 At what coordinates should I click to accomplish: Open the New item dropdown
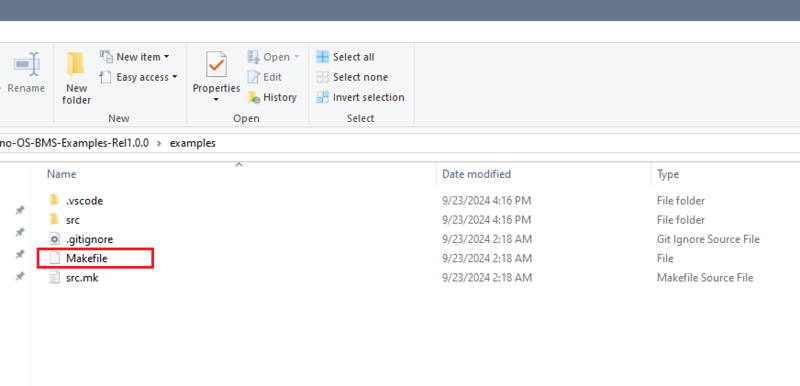pos(135,57)
